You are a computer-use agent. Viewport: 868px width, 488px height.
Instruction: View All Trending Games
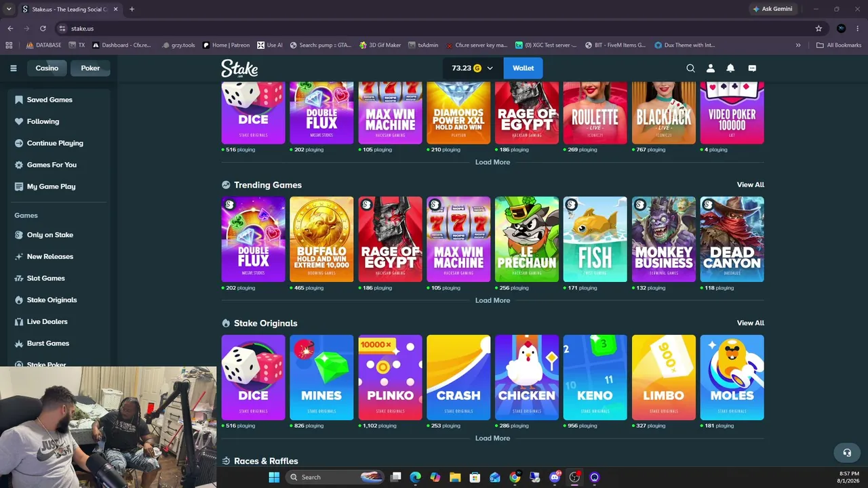click(750, 184)
